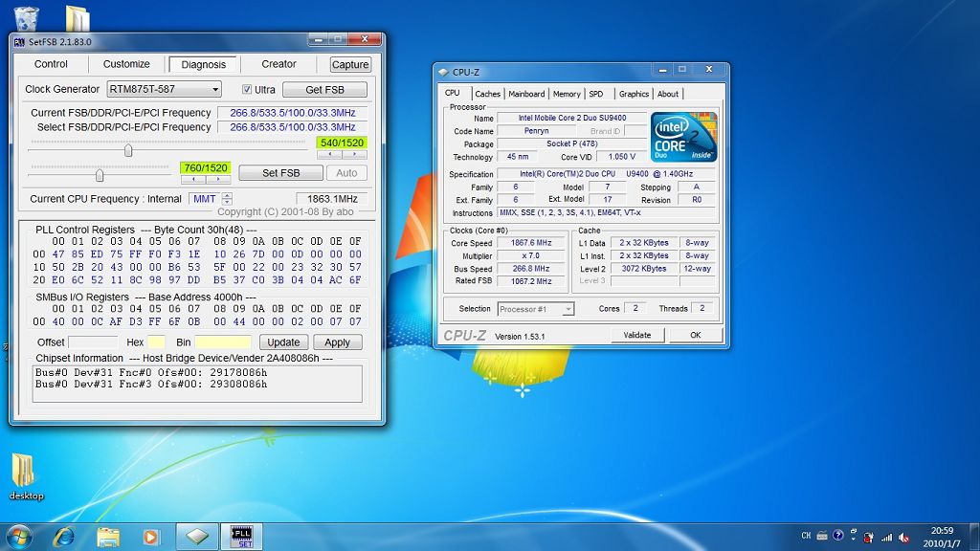Viewport: 980px width, 551px height.
Task: Open CPU-Z SPD tab
Action: click(596, 94)
